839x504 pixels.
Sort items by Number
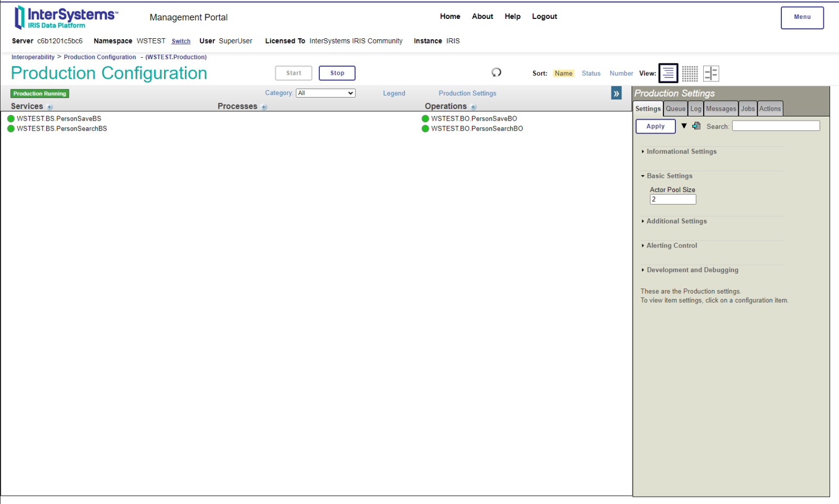(x=621, y=73)
